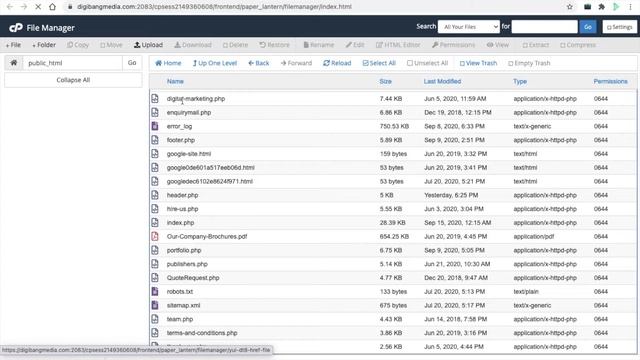Click Extract in the toolbar
640x360 pixels.
(536, 45)
